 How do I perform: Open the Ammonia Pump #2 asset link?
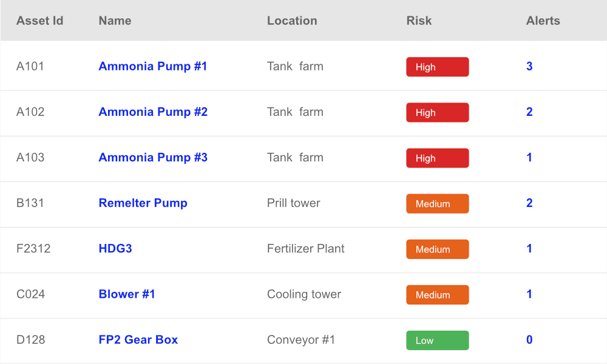pyautogui.click(x=153, y=112)
